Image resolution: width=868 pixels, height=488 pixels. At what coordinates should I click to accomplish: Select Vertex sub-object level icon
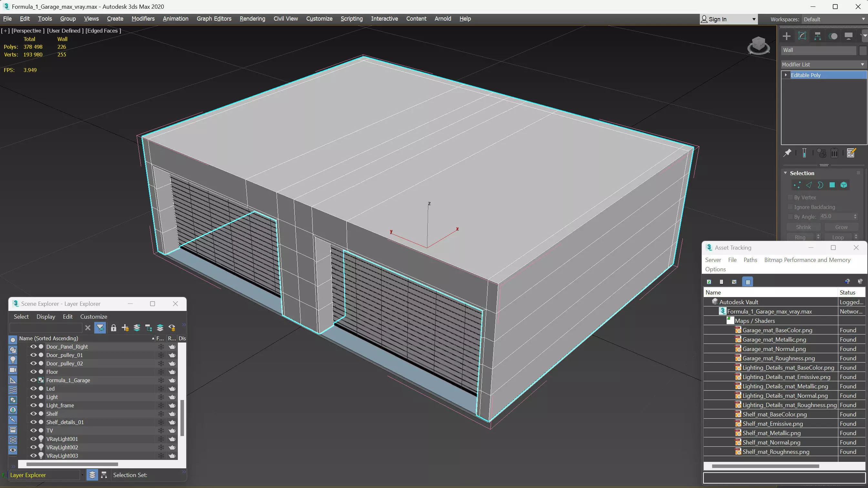(x=797, y=185)
